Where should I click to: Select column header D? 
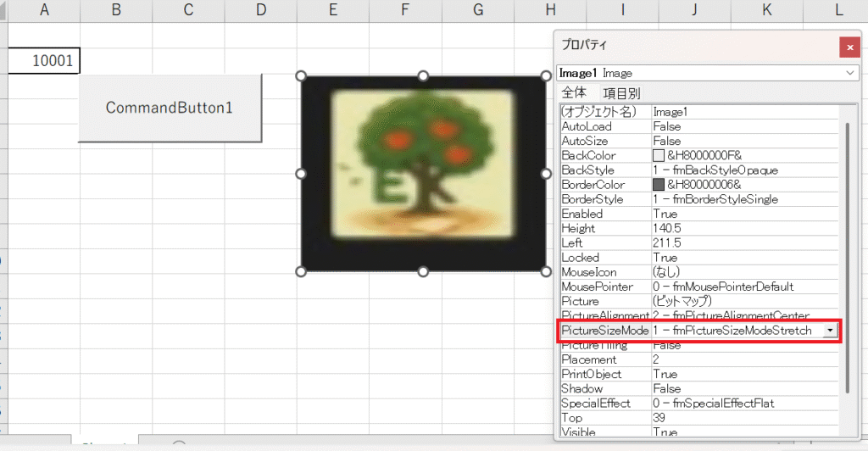pyautogui.click(x=260, y=10)
